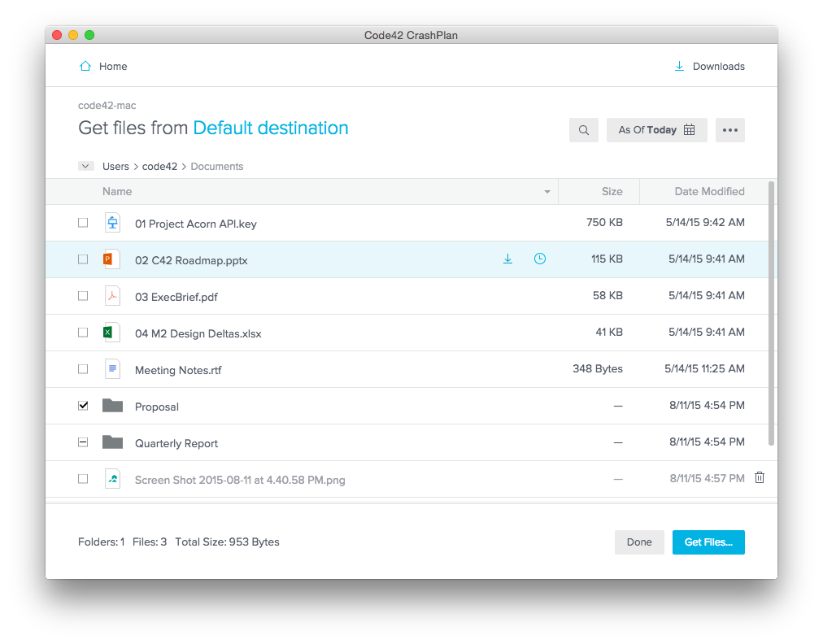
Task: Click the Get Files button
Action: pyautogui.click(x=708, y=542)
